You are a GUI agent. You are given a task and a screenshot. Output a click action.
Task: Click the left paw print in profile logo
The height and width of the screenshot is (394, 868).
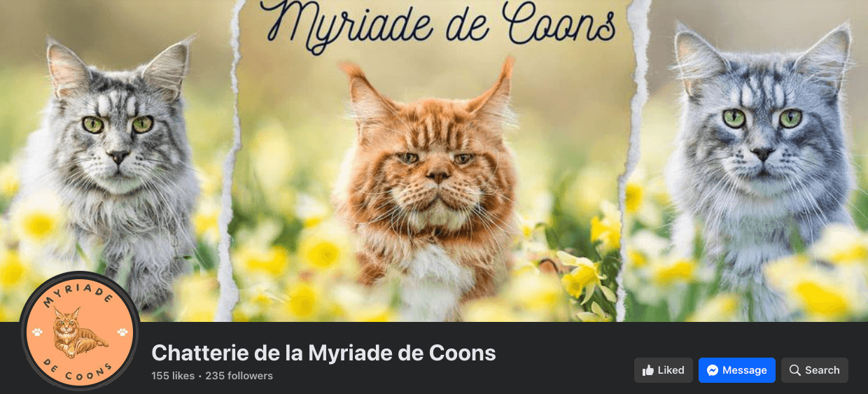[38, 332]
